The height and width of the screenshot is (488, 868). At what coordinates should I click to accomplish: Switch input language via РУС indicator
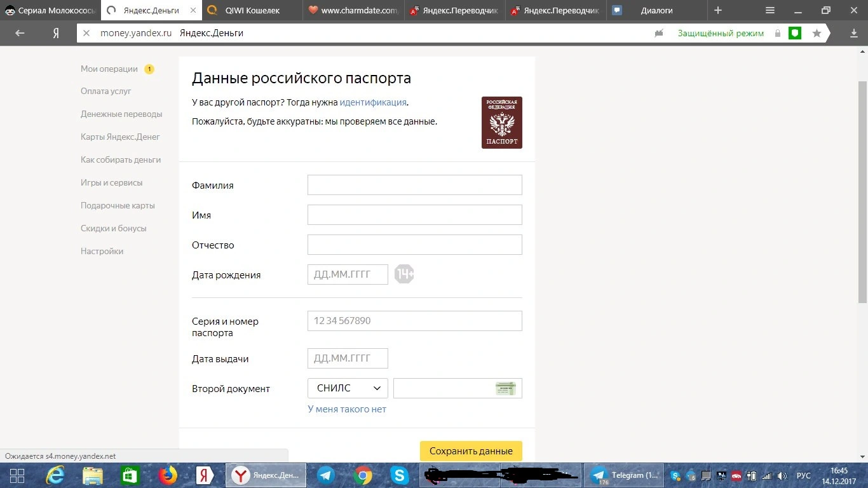click(x=804, y=475)
